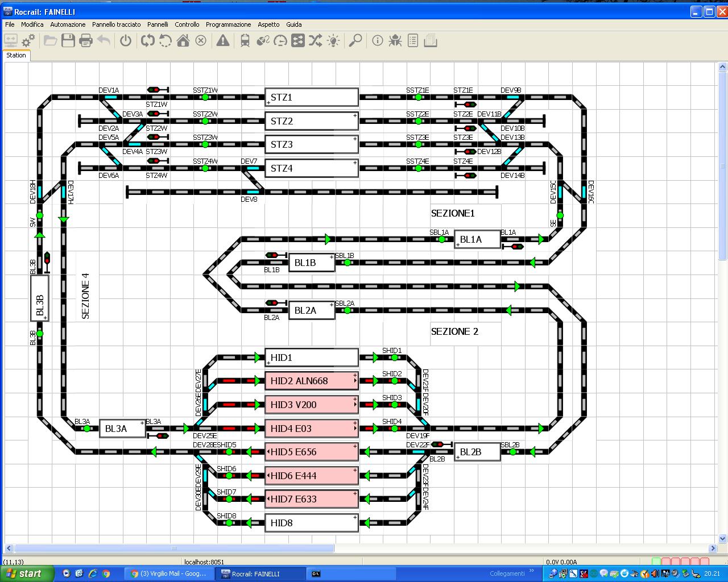Toggle the lights bulb toolbar icon
The image size is (728, 582).
coord(333,40)
